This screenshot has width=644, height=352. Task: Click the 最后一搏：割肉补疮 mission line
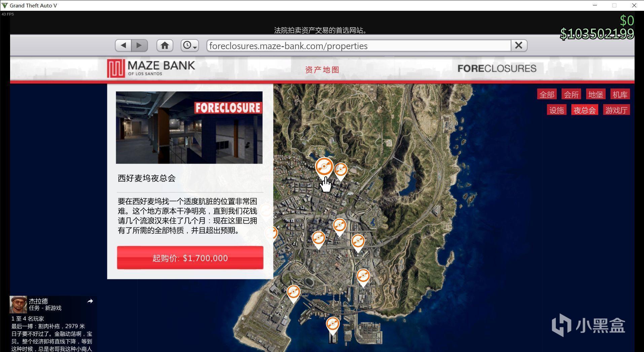click(x=48, y=326)
